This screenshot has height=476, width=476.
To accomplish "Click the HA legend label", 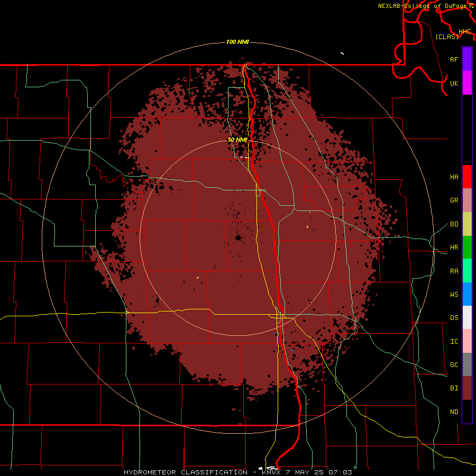I will (x=454, y=177).
